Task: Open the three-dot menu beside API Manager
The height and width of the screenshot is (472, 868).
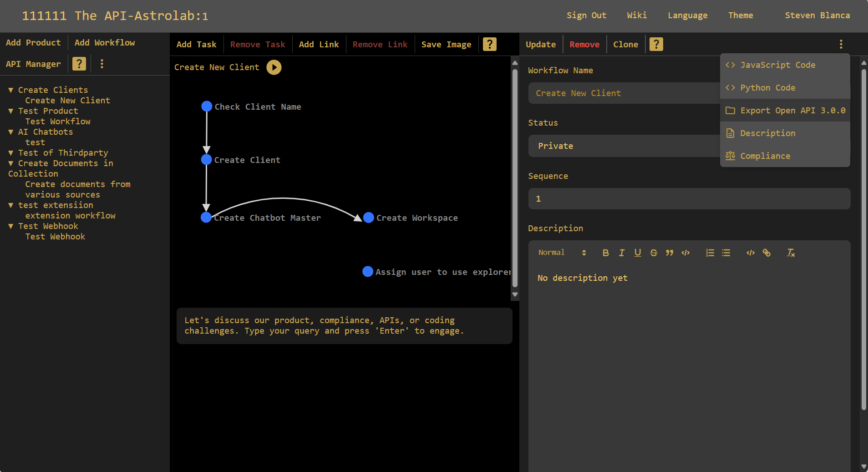Action: tap(102, 64)
